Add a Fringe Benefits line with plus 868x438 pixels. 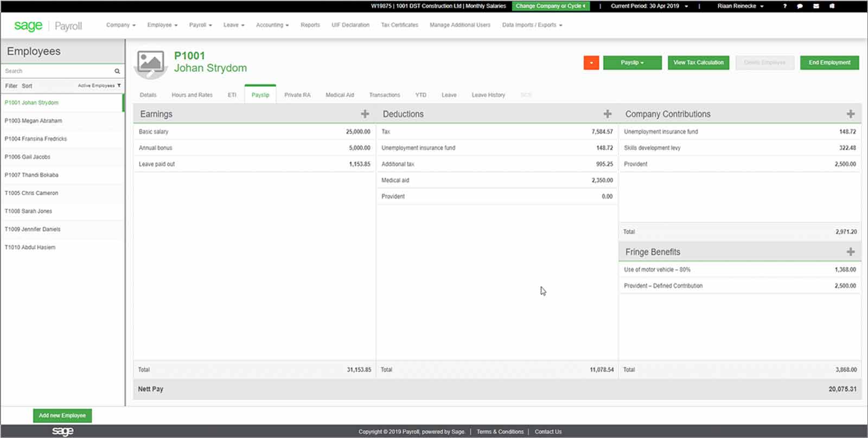[x=851, y=252]
